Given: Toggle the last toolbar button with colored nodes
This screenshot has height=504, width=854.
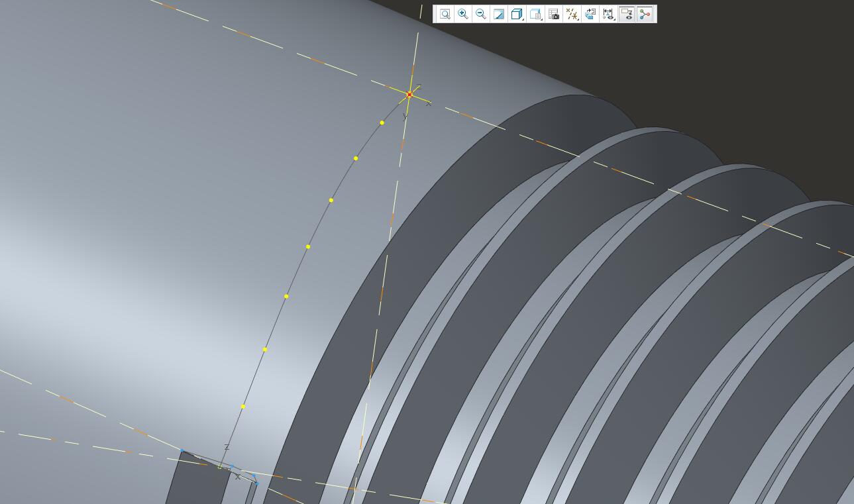Looking at the screenshot, I should (x=645, y=14).
